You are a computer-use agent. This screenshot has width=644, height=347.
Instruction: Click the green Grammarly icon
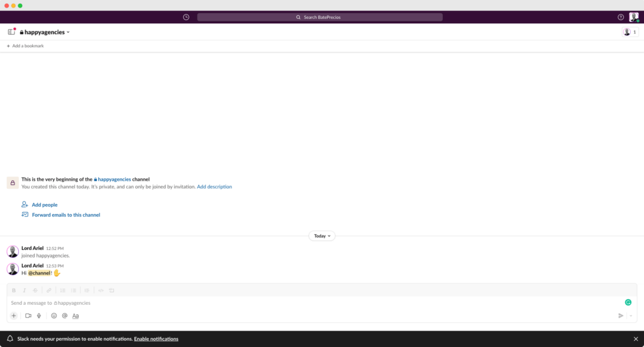click(628, 302)
